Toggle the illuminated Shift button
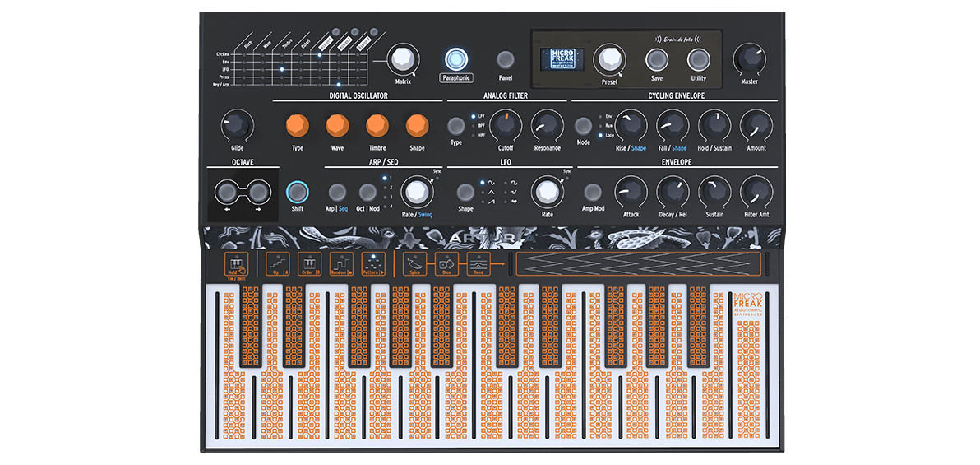The width and height of the screenshot is (980, 465). tap(298, 192)
